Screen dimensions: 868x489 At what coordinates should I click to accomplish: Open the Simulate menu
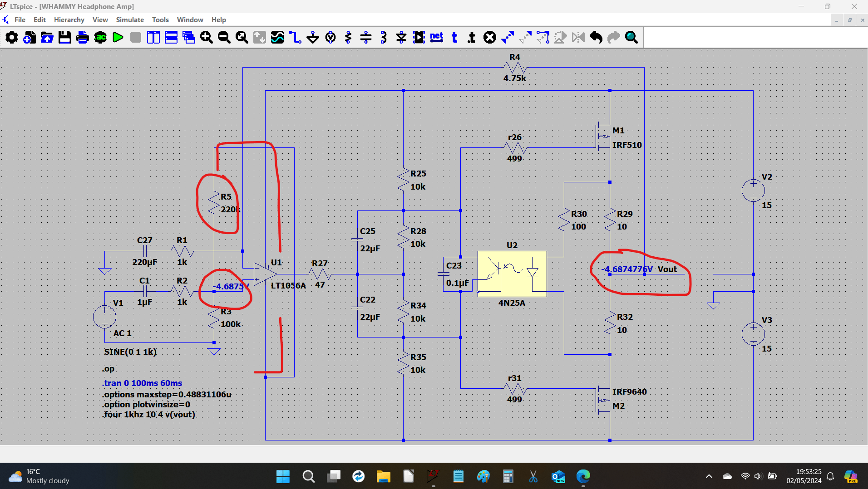point(130,20)
